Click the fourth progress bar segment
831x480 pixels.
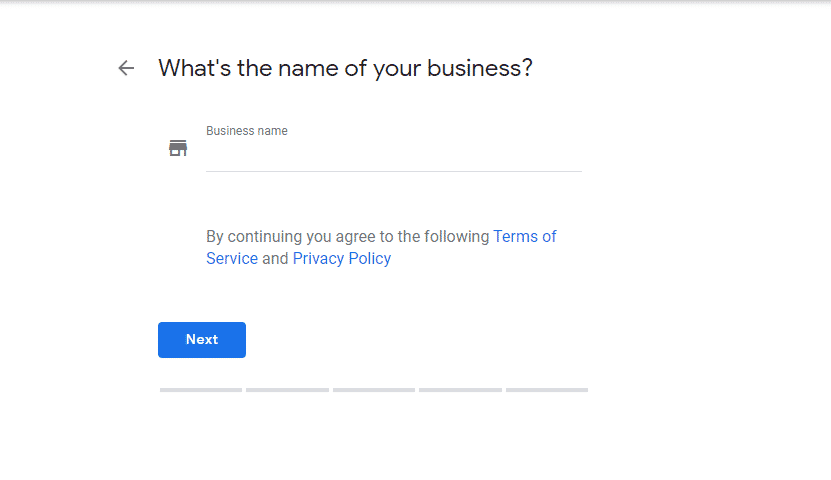(460, 390)
